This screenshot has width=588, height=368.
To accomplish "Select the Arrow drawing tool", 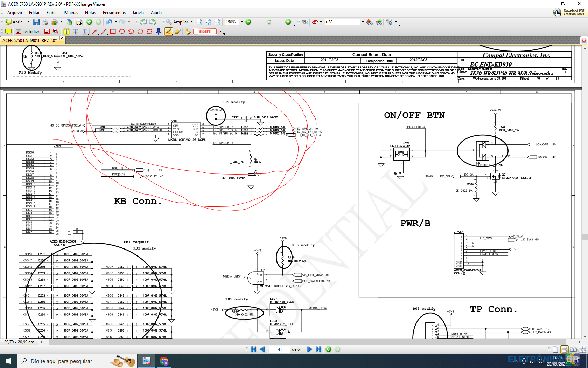I will pos(94,32).
